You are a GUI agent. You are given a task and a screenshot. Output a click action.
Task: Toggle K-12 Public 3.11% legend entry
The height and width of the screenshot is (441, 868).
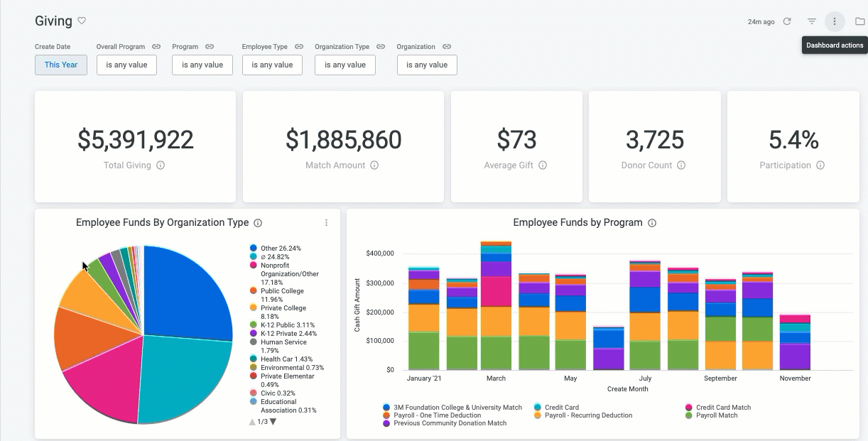coord(282,325)
